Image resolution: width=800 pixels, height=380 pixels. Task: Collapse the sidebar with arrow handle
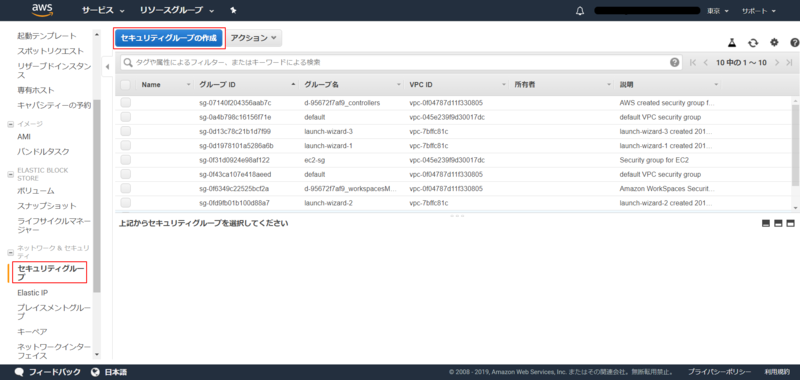[108, 67]
